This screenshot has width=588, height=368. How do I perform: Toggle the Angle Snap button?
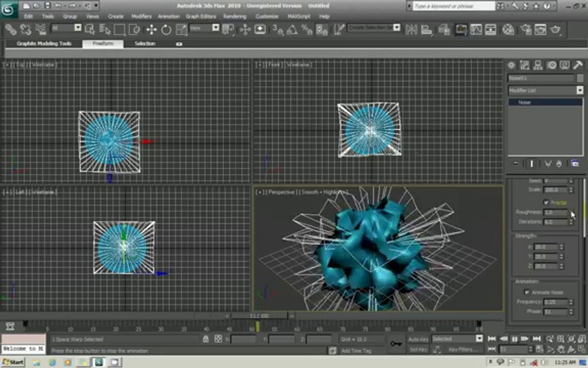coord(292,29)
